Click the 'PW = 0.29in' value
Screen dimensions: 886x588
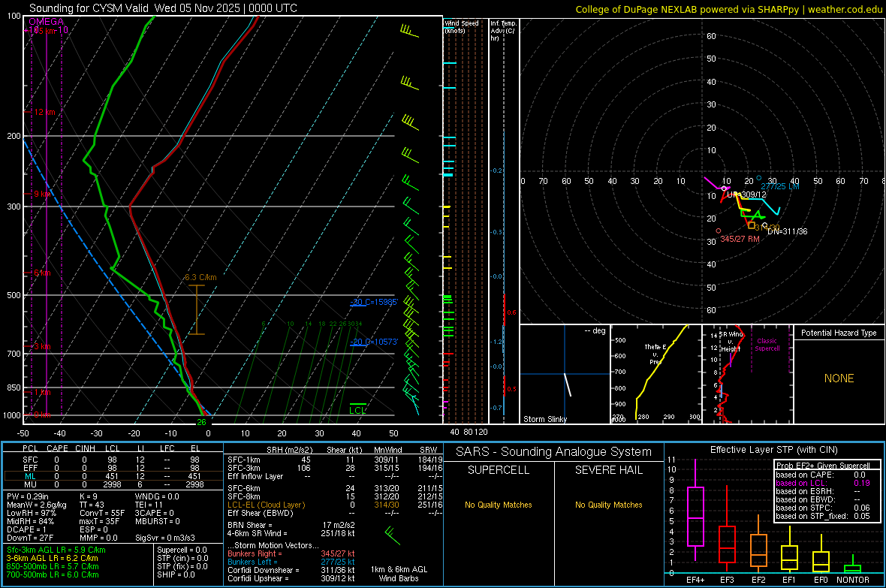tap(28, 496)
